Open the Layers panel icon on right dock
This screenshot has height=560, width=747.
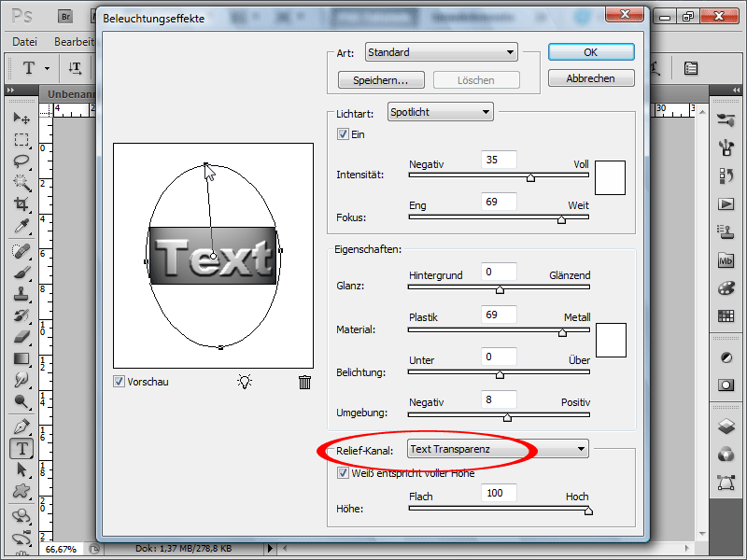(726, 427)
